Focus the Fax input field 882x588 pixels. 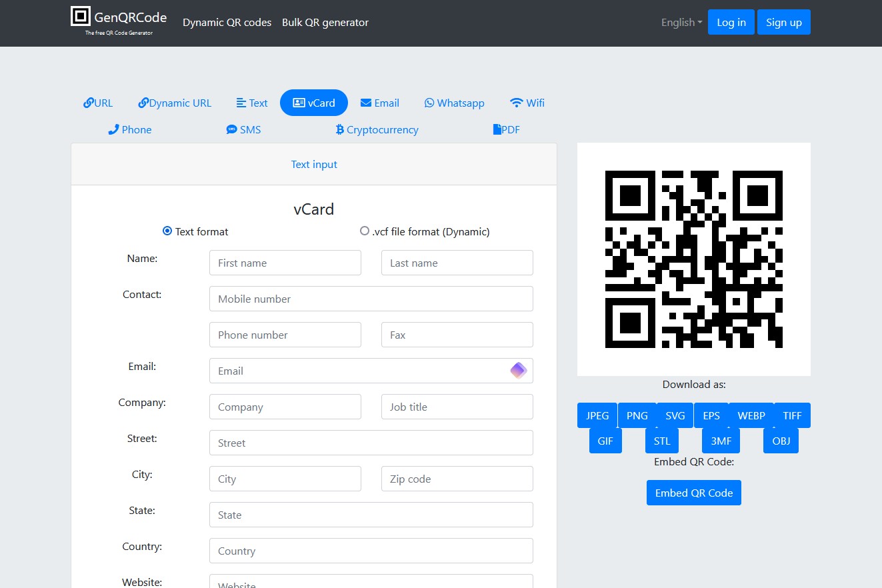457,335
